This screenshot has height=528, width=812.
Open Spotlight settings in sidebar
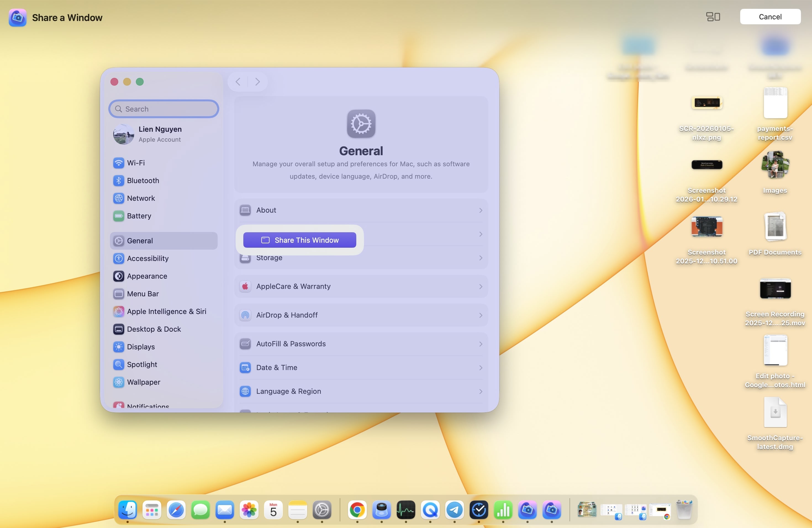(x=164, y=365)
